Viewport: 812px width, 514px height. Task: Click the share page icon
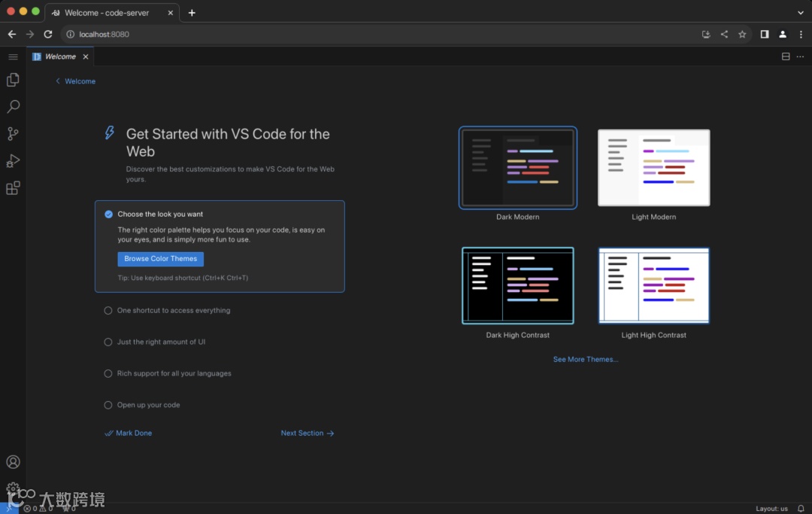pyautogui.click(x=724, y=34)
